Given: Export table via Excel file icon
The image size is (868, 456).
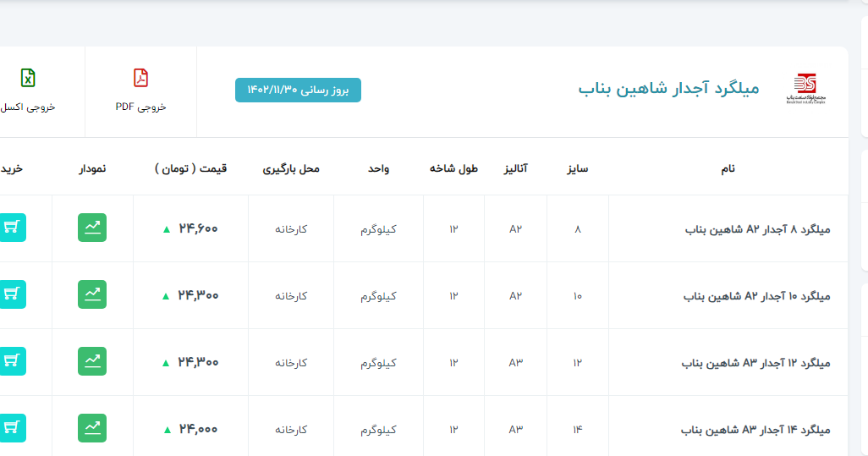Looking at the screenshot, I should (28, 79).
